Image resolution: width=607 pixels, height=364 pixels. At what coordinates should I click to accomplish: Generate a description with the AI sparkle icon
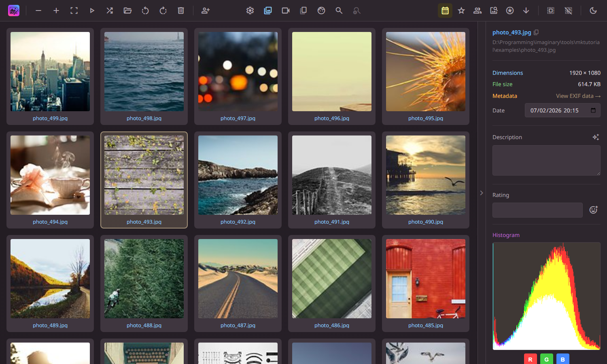(595, 137)
